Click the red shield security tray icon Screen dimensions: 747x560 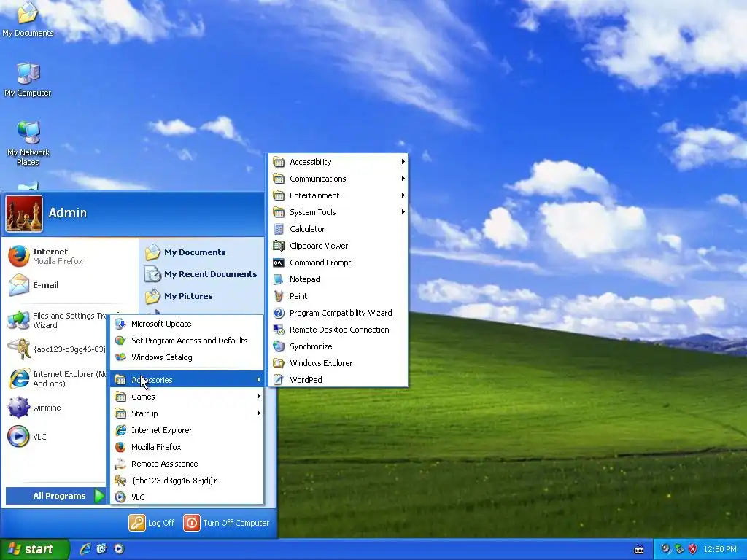pos(693,549)
